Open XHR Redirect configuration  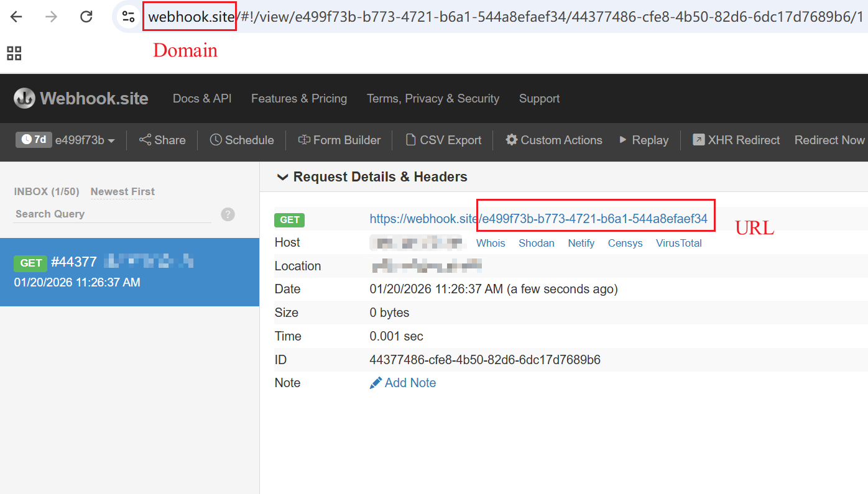[736, 140]
